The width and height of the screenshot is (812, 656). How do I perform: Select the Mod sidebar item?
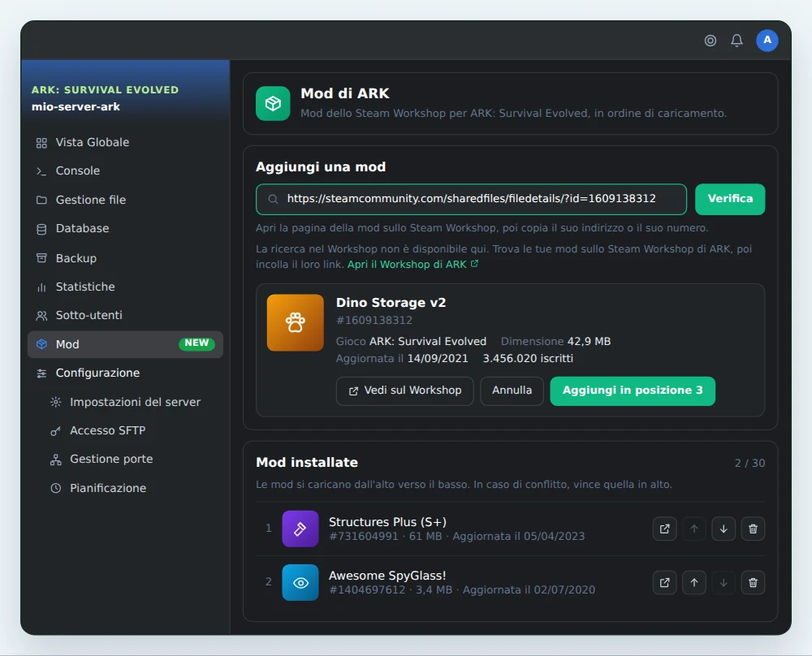pos(125,344)
